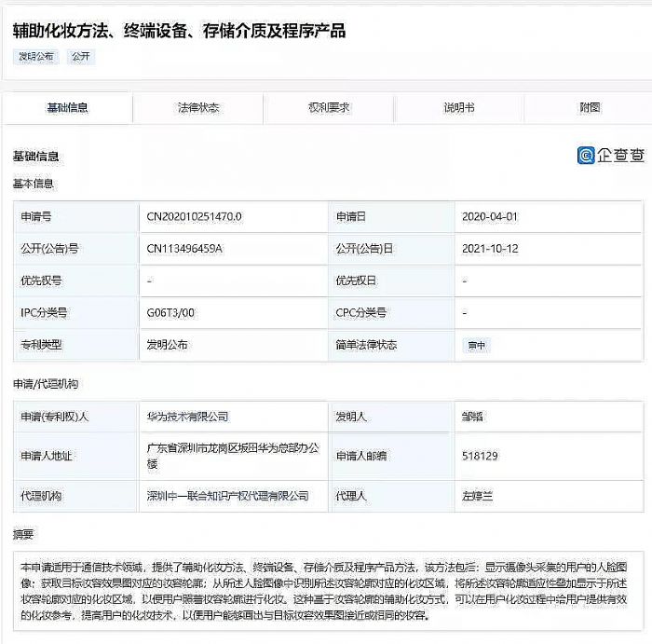The width and height of the screenshot is (652, 644).
Task: Click the 发明公布 tag under title
Action: tap(36, 57)
